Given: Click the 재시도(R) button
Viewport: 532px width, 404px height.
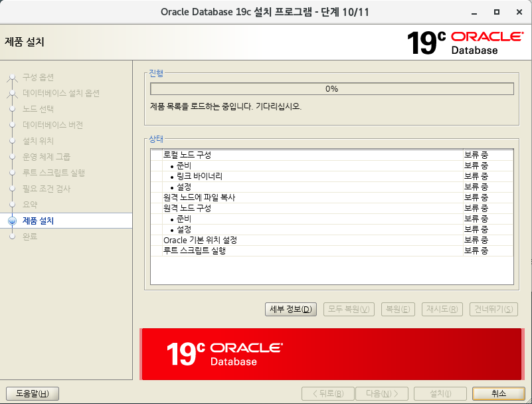Looking at the screenshot, I should coord(442,309).
